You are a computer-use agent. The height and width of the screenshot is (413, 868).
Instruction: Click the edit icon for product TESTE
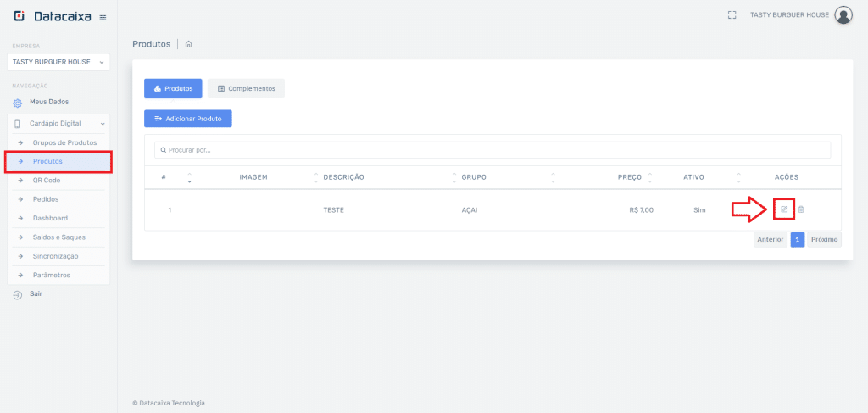(784, 209)
